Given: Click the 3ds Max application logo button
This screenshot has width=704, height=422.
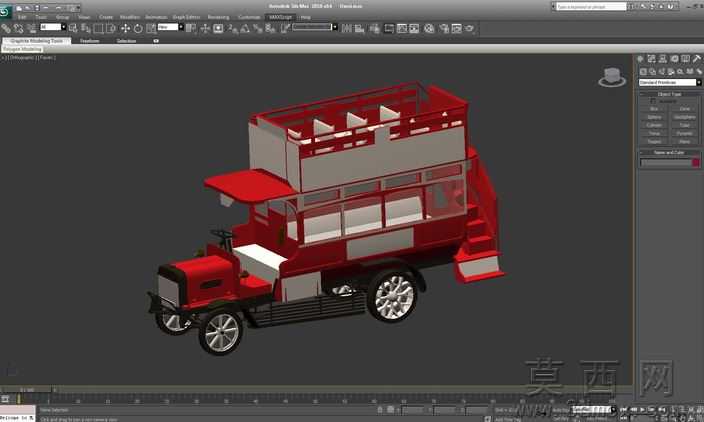Looking at the screenshot, I should [x=5, y=11].
